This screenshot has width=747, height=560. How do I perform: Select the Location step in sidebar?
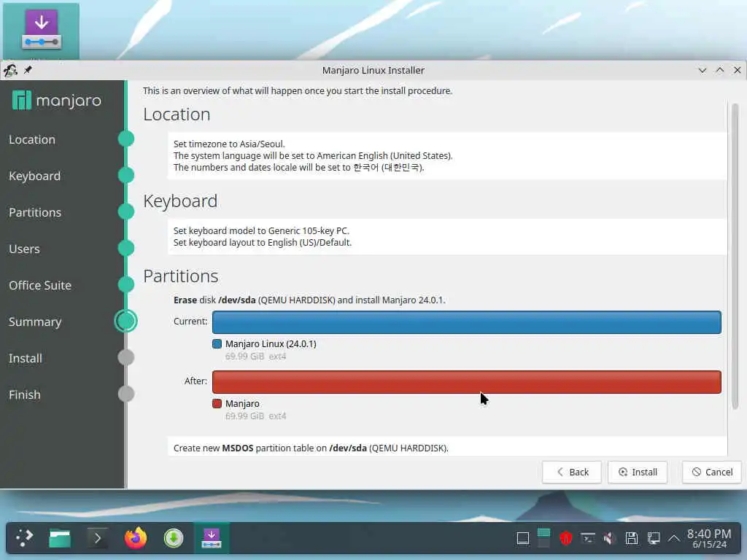[x=32, y=139]
